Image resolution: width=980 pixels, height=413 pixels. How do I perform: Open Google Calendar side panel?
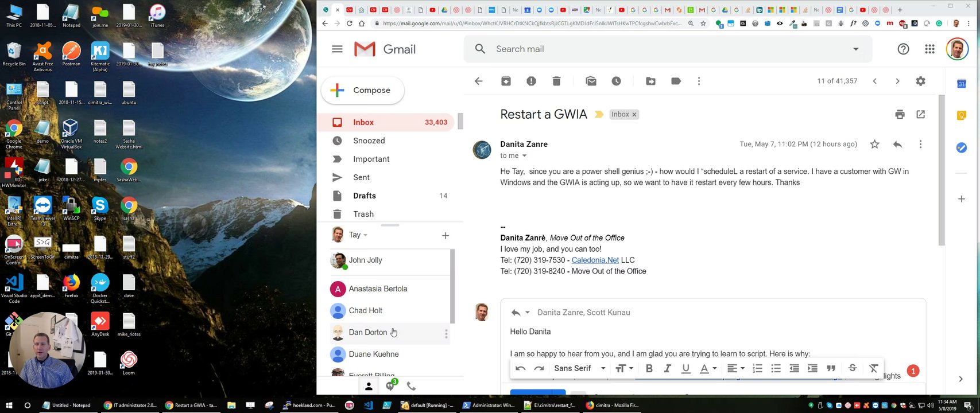tap(962, 84)
